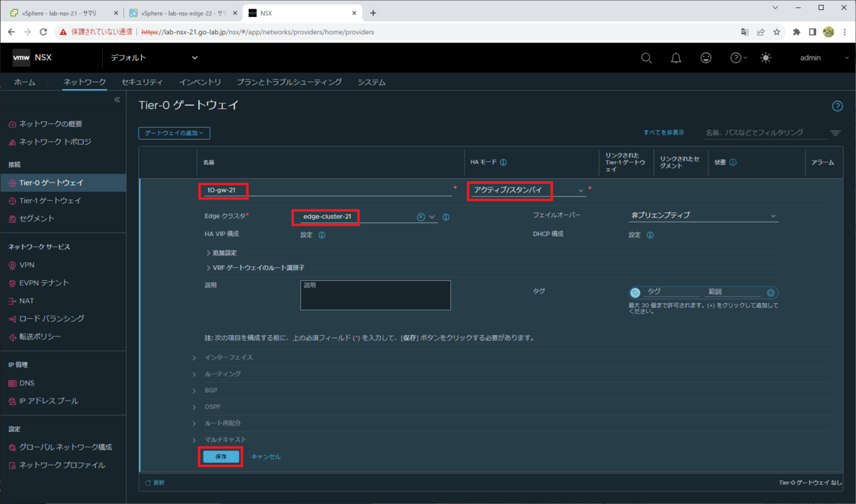Click the HA mode info icon
Viewport: 856px width, 504px height.
(x=504, y=162)
